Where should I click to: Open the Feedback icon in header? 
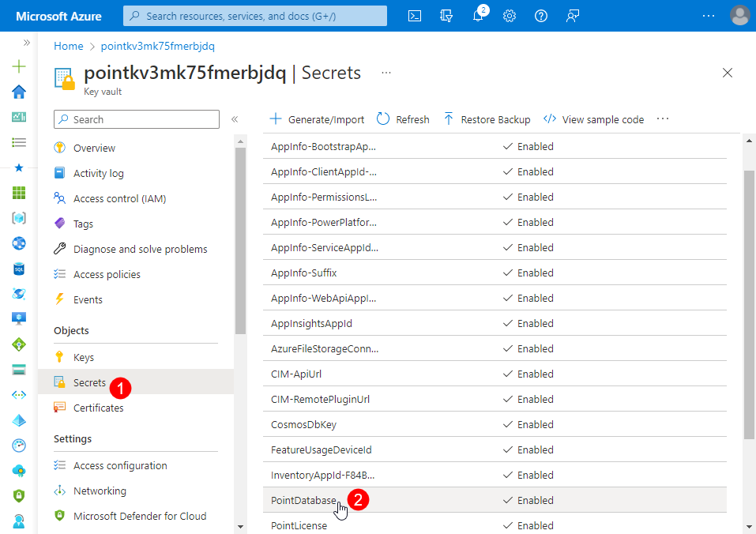point(574,16)
